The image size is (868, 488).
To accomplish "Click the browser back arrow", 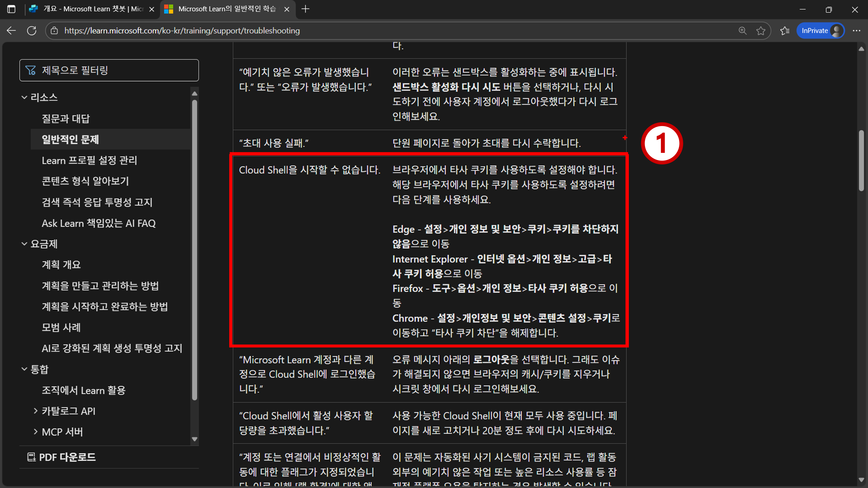I will coord(12,31).
